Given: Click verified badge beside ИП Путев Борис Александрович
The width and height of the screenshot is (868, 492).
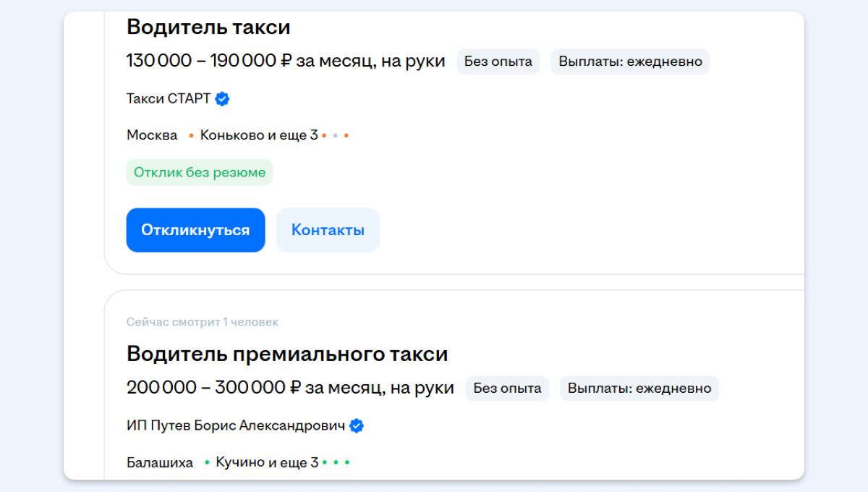Looking at the screenshot, I should pyautogui.click(x=357, y=426).
